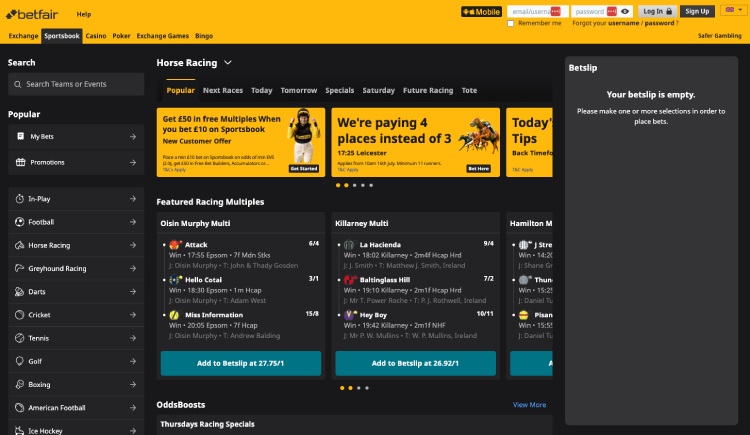Click password manager icon in email field
The width and height of the screenshot is (750, 435).
[555, 11]
